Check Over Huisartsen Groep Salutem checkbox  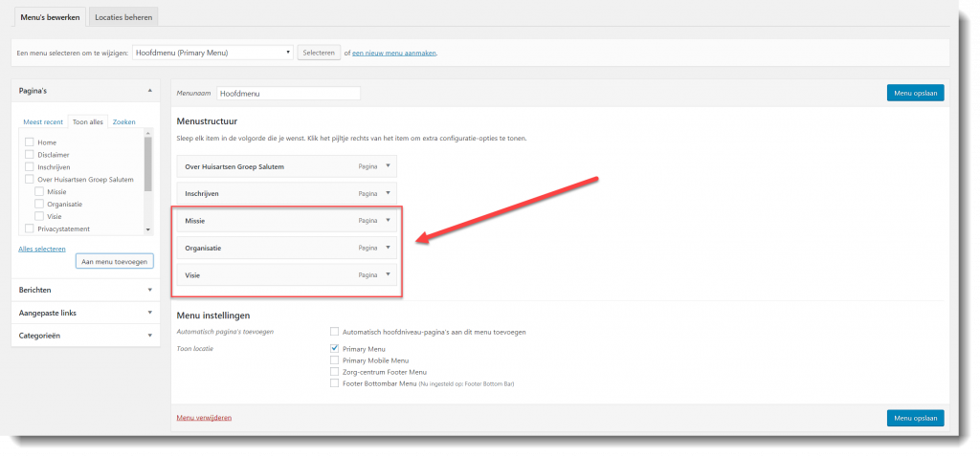(29, 179)
